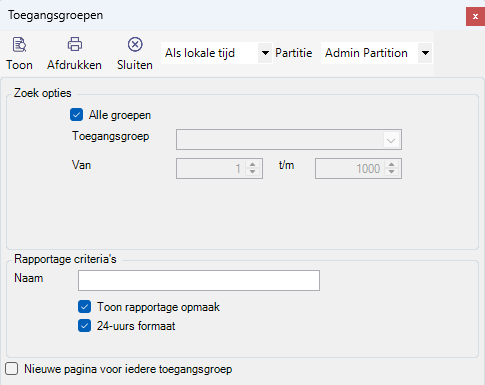Decrease the Van value with down arrow
485x385 pixels.
point(253,172)
